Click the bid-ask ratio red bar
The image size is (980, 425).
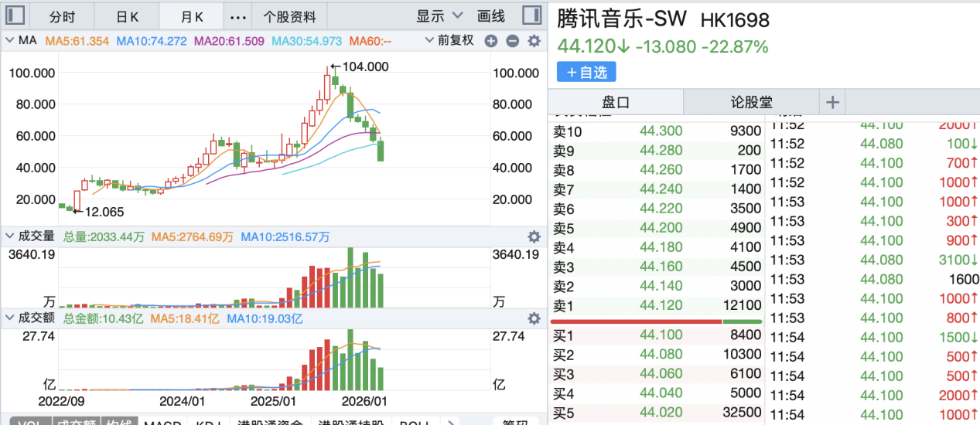636,321
